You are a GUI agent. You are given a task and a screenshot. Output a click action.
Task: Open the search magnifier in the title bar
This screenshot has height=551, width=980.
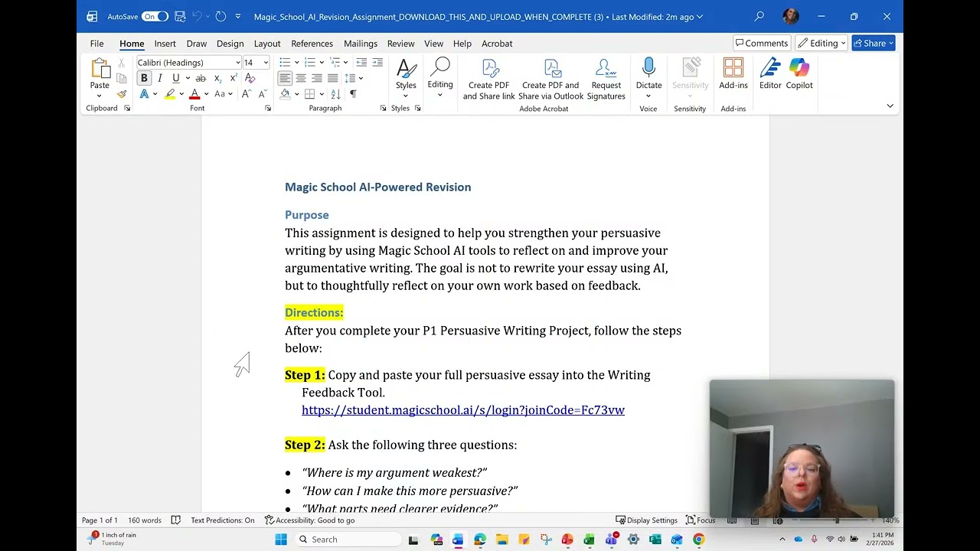pyautogui.click(x=759, y=16)
